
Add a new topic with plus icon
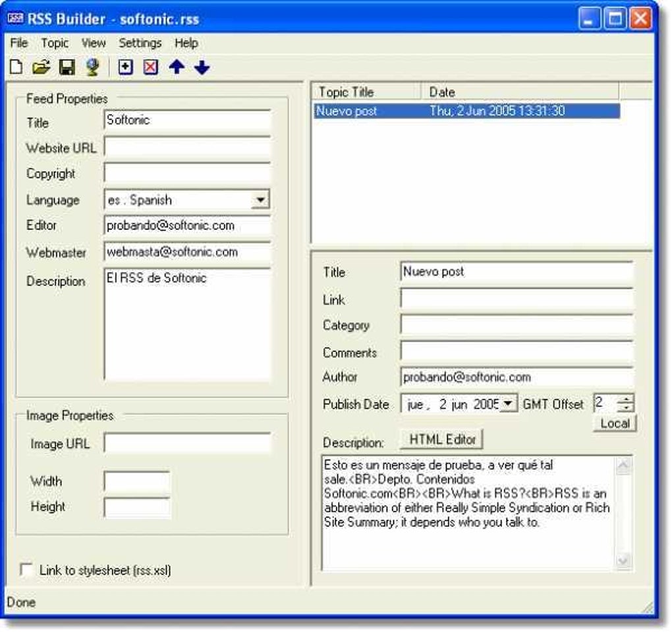point(126,67)
